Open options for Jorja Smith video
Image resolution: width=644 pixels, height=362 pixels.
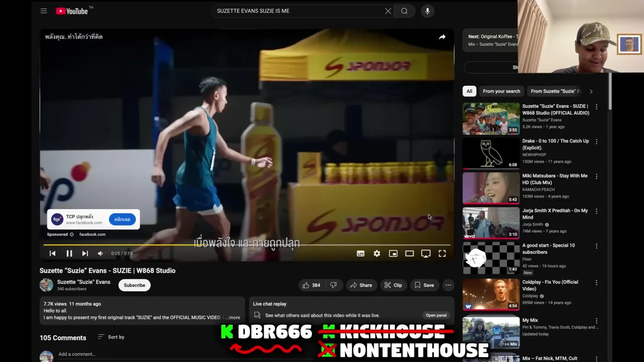pos(597,211)
